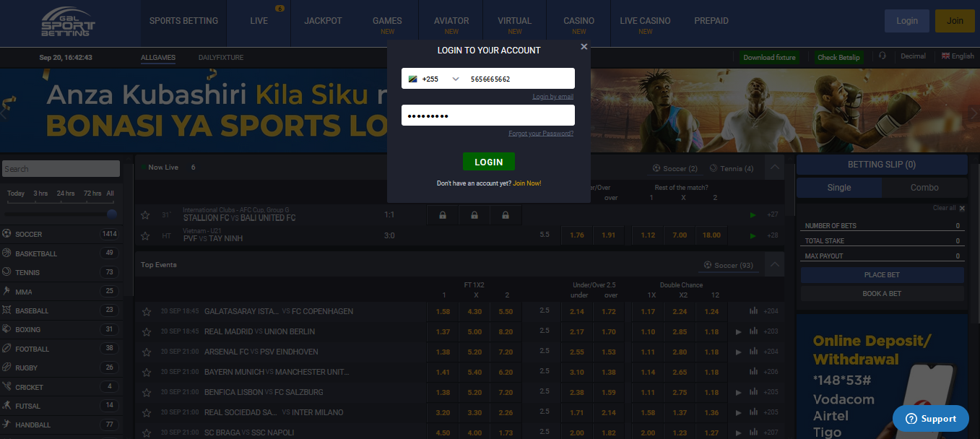Switch betting slip to the Combo tab
This screenshot has height=439, width=980.
[x=924, y=188]
